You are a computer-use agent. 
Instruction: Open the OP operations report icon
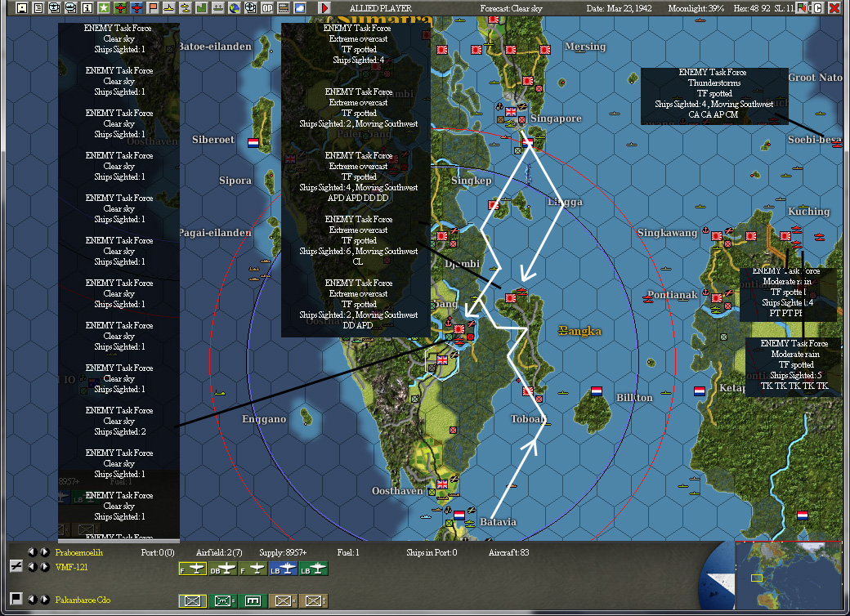tap(266, 7)
